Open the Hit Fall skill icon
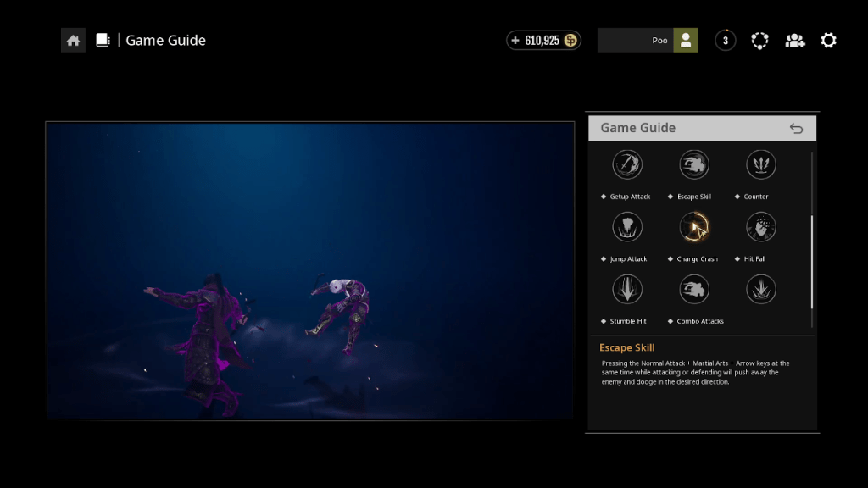Viewport: 868px width, 488px height. coord(761,227)
